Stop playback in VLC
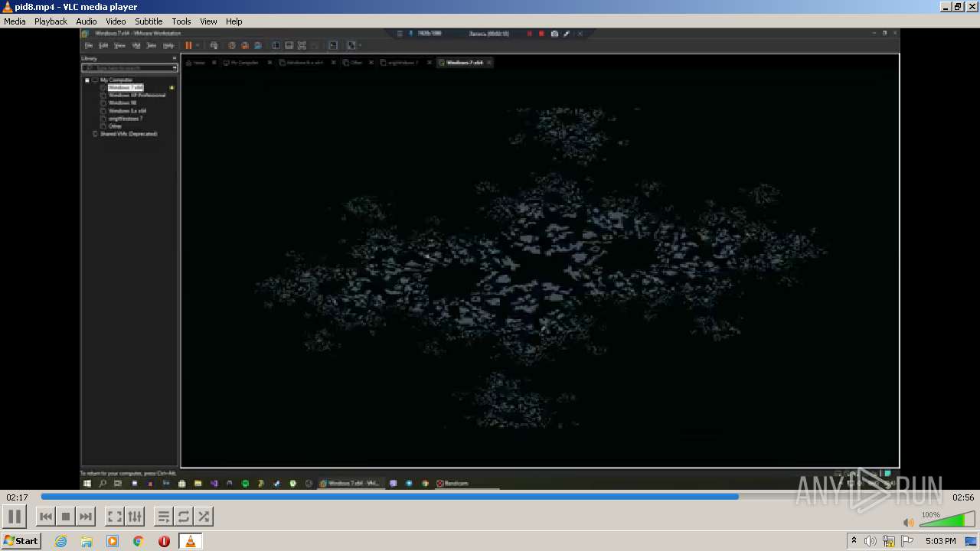Screen dimensions: 980x551 click(x=66, y=517)
